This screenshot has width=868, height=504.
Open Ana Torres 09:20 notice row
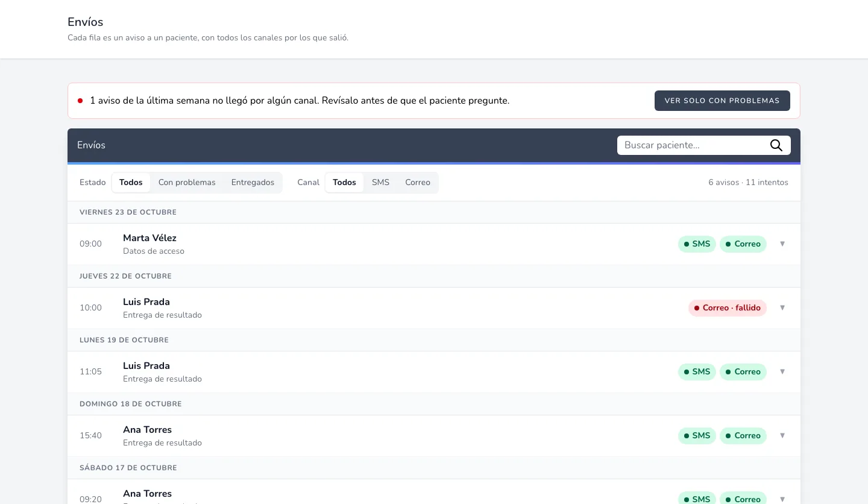[x=434, y=492]
